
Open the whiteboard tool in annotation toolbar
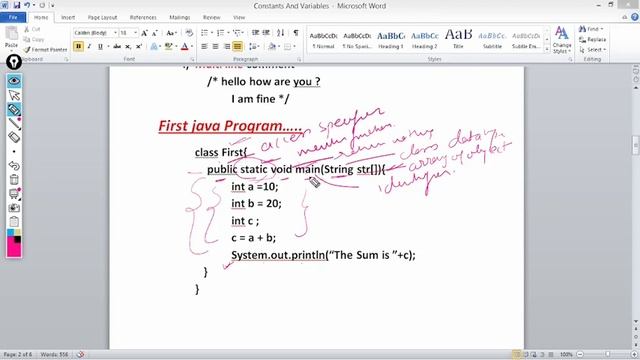(14, 194)
